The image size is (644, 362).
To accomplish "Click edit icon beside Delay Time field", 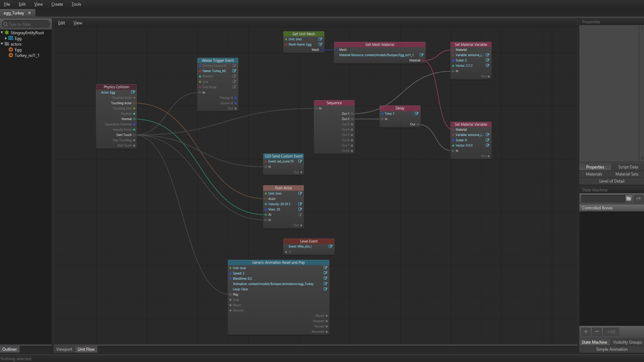I will coord(417,114).
